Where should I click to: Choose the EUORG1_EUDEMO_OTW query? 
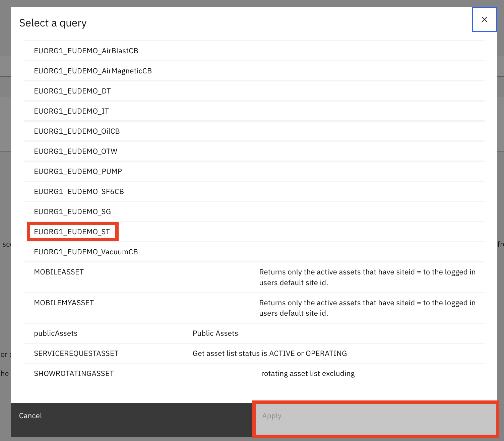pyautogui.click(x=254, y=151)
